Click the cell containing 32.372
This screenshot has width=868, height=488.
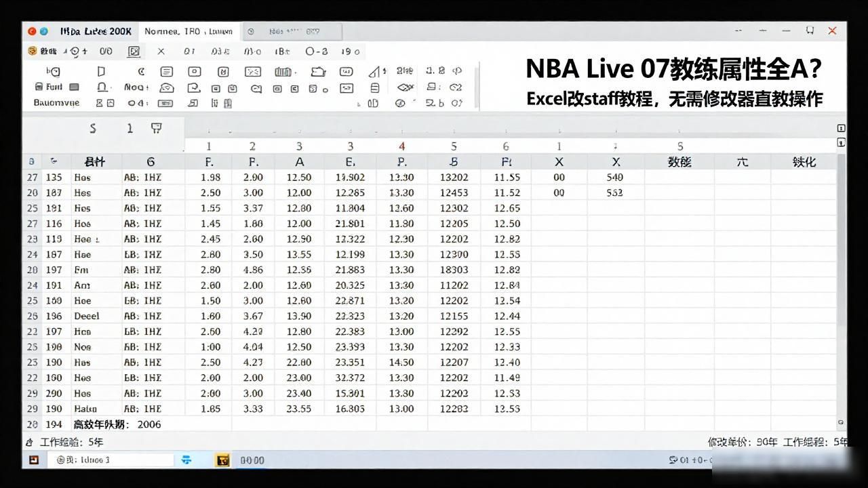point(350,378)
